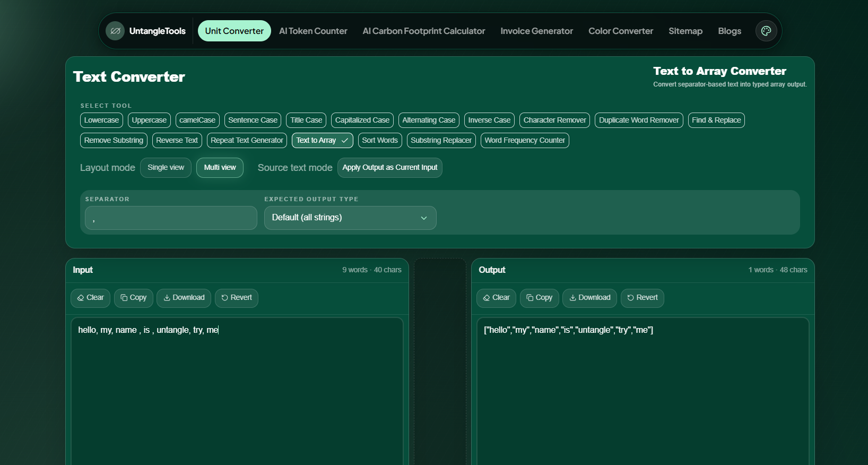868x465 pixels.
Task: Click the Text Converter heading
Action: click(x=129, y=77)
